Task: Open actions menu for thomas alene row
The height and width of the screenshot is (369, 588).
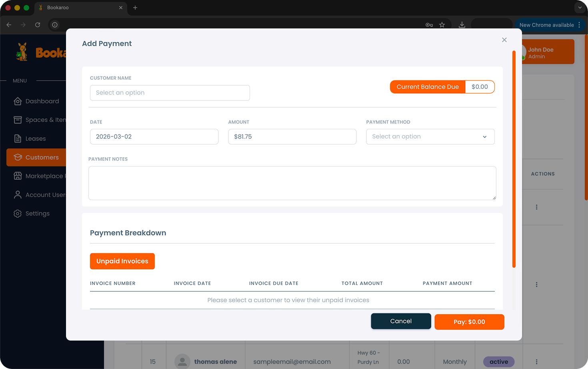Action: [536, 362]
